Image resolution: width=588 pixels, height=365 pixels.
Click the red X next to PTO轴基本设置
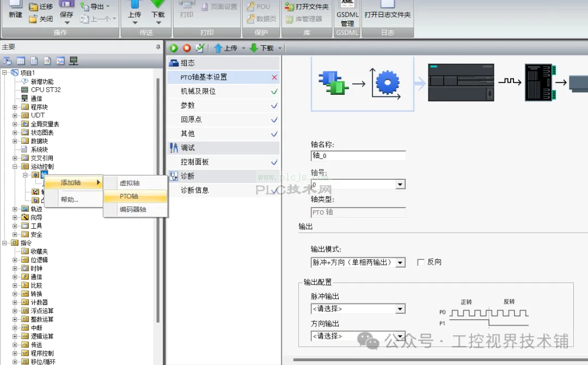coord(274,77)
